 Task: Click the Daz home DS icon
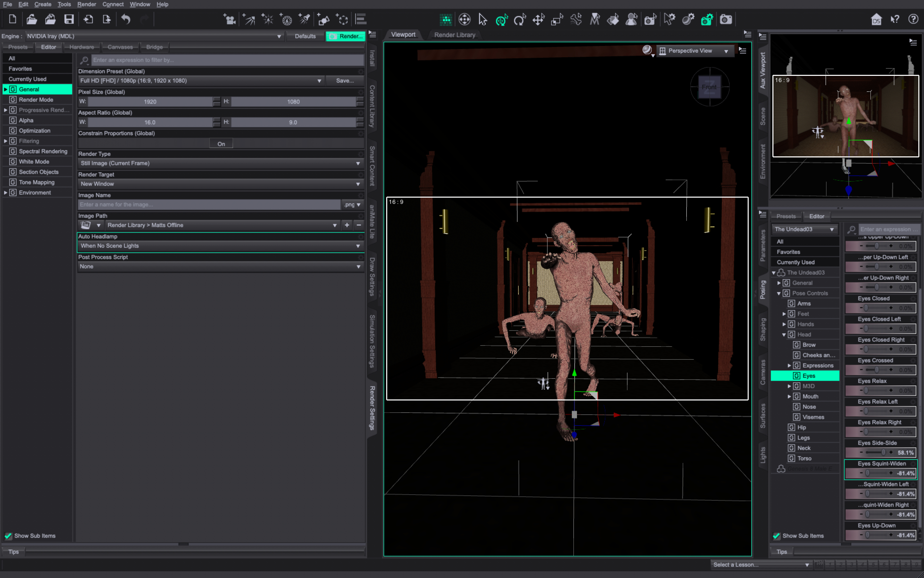coord(876,20)
